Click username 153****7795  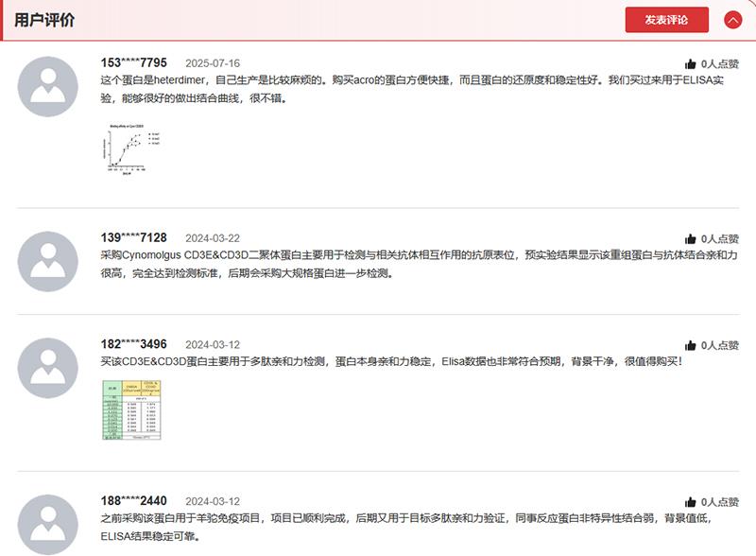(x=133, y=63)
